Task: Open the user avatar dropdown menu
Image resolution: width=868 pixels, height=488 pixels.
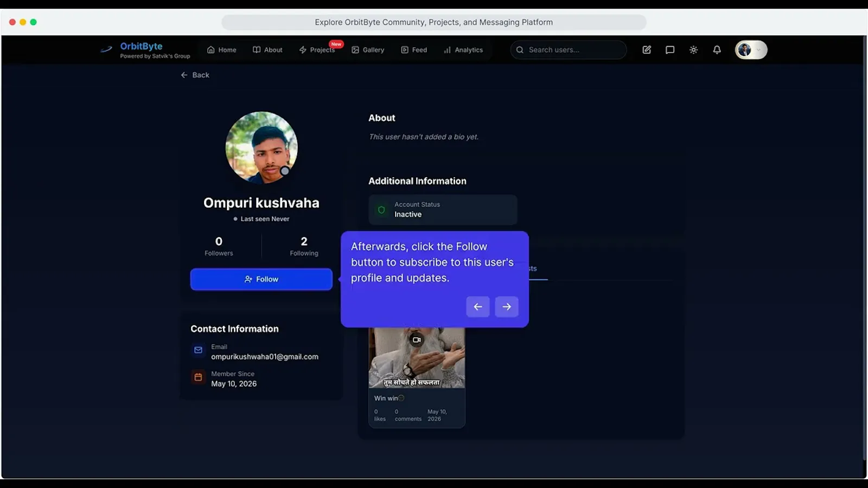Action: click(751, 50)
